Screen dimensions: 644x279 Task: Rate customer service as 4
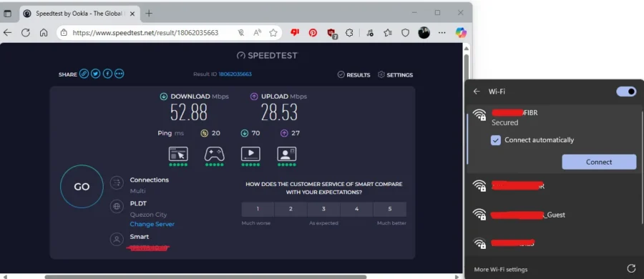pos(356,209)
